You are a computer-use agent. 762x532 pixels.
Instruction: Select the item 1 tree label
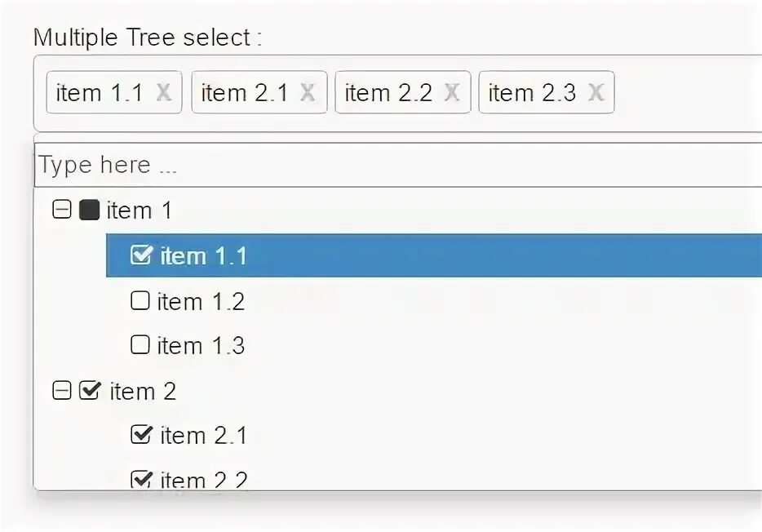pyautogui.click(x=140, y=211)
